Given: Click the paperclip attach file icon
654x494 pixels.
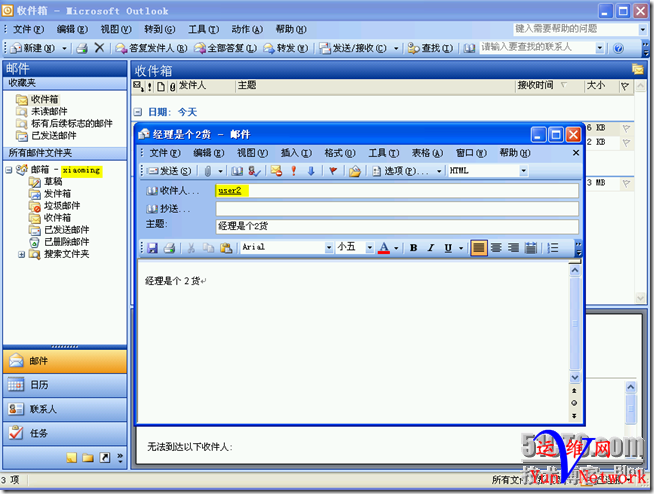Looking at the screenshot, I should (208, 171).
